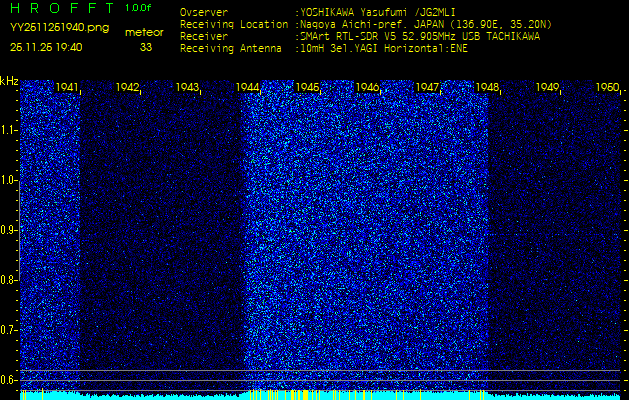This screenshot has width=629, height=400.
Task: Click the kHz axis unit label
Action: (x=9, y=81)
